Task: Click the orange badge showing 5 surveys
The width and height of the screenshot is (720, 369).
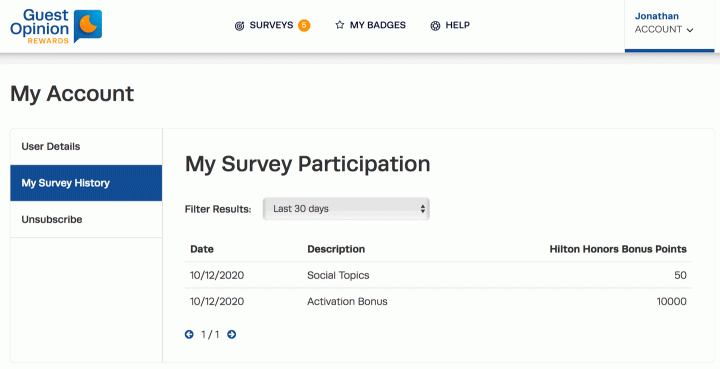Action: coord(304,25)
